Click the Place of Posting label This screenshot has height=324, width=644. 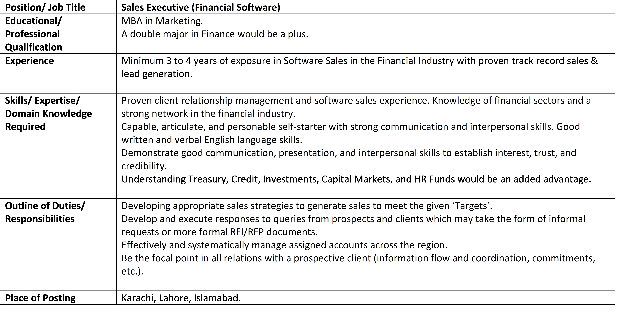40,298
